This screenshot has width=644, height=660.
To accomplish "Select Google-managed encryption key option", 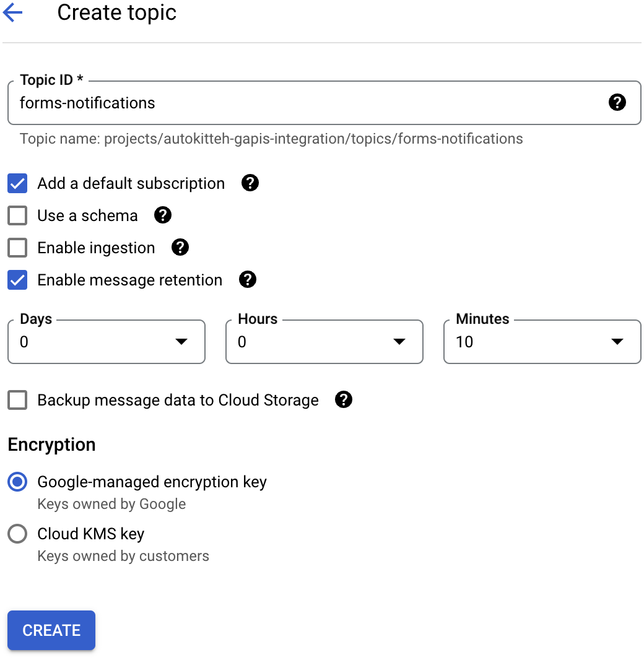I will pos(17,482).
